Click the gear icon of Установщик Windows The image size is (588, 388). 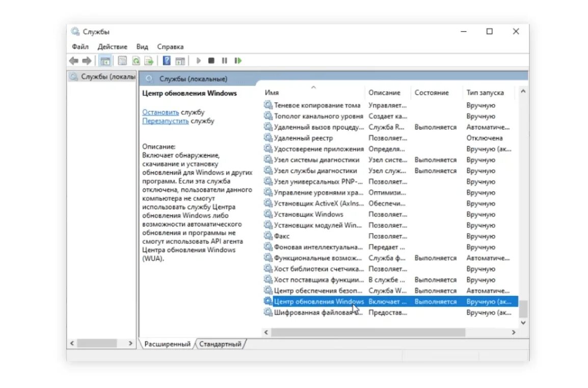pos(268,214)
